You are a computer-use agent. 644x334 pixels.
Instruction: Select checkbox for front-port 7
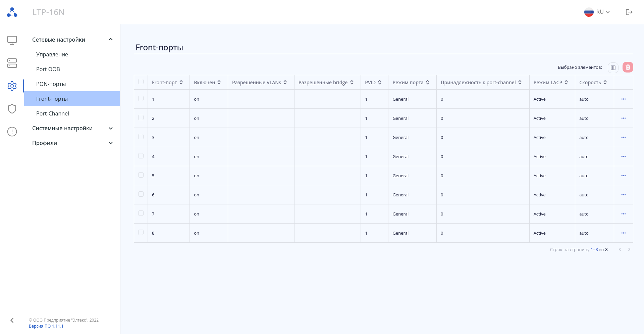click(141, 213)
